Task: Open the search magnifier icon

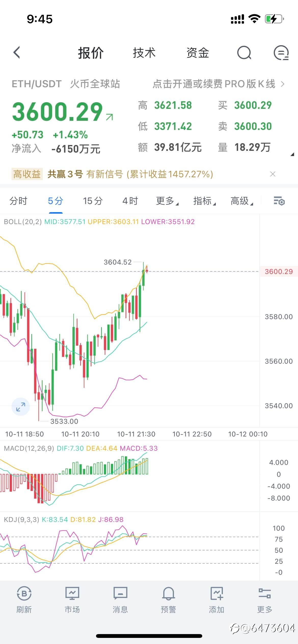Action: 244,53
